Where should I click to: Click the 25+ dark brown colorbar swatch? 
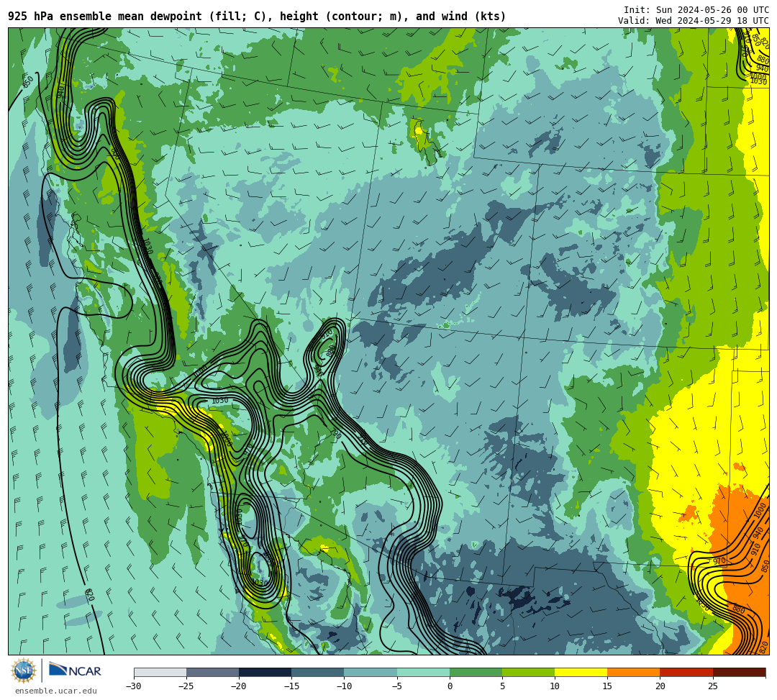(x=739, y=672)
